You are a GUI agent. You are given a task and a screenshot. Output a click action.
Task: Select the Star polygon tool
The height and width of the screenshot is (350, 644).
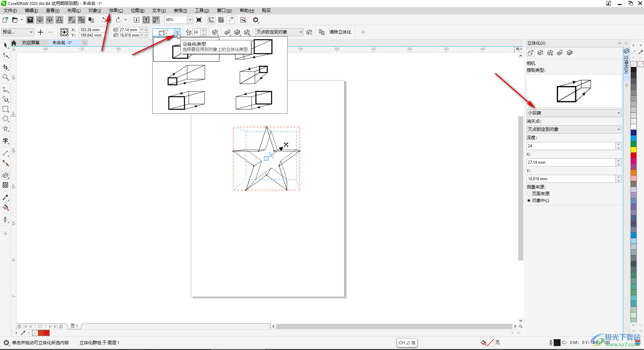coord(5,129)
